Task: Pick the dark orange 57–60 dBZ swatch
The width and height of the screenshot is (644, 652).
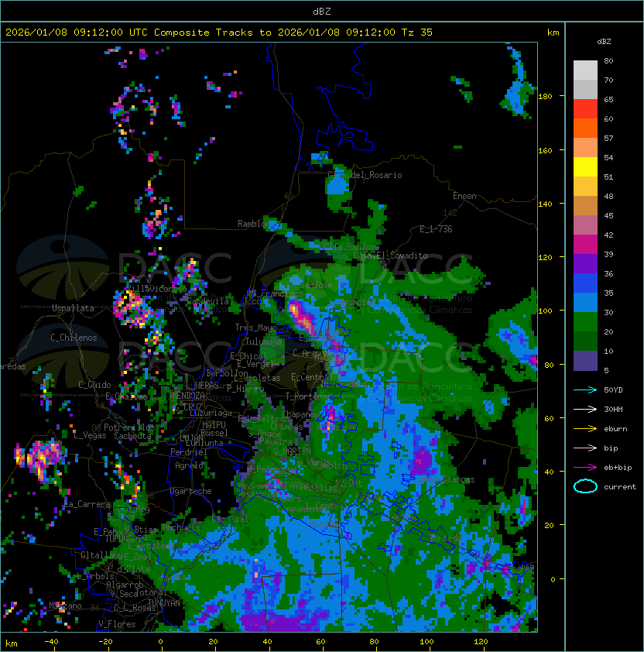Action: tap(585, 128)
